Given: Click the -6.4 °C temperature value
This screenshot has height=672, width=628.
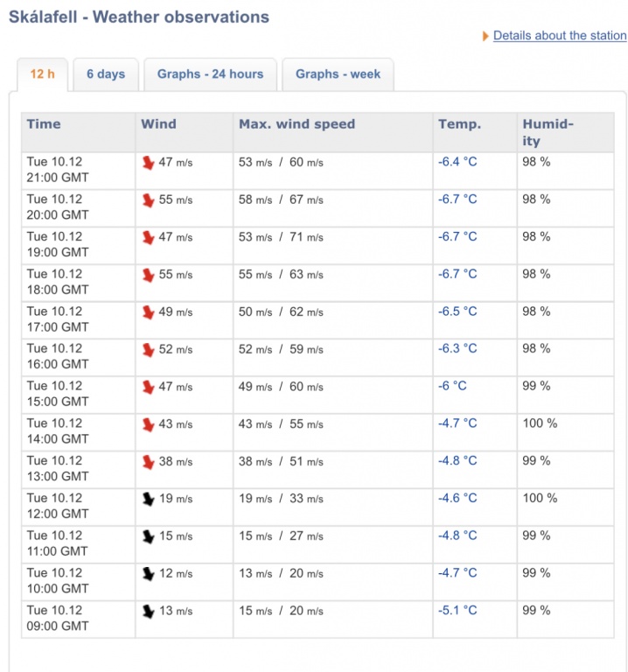Looking at the screenshot, I should 457,162.
